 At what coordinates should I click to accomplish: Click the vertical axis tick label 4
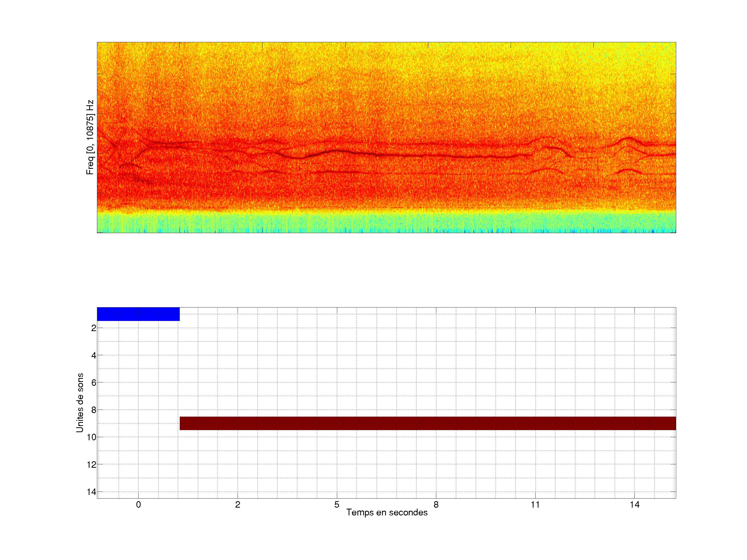point(94,355)
